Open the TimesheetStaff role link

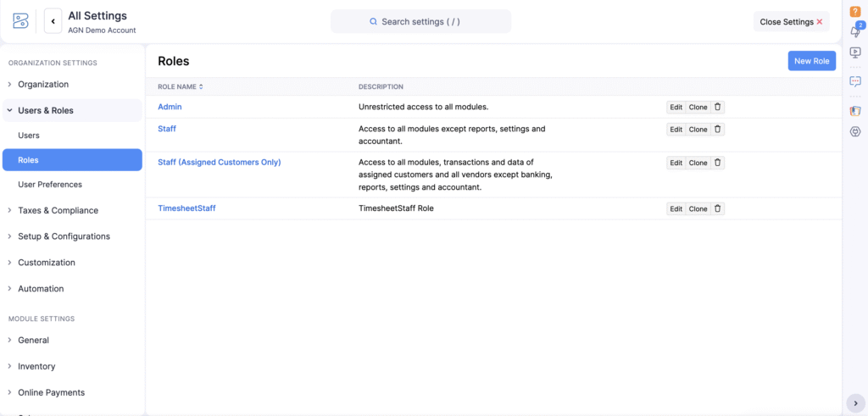(186, 208)
